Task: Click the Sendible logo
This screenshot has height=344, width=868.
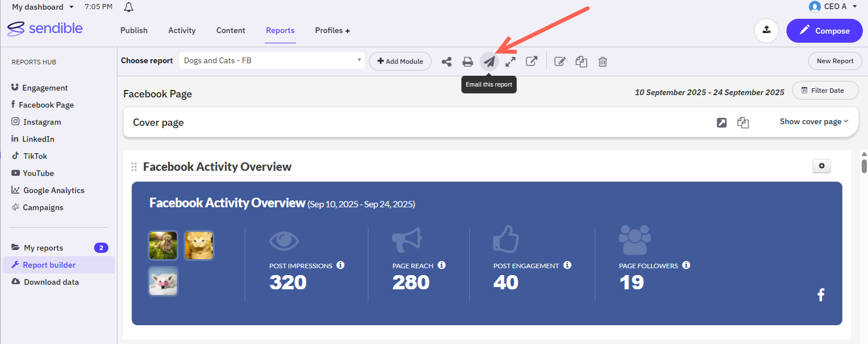Action: click(x=44, y=29)
